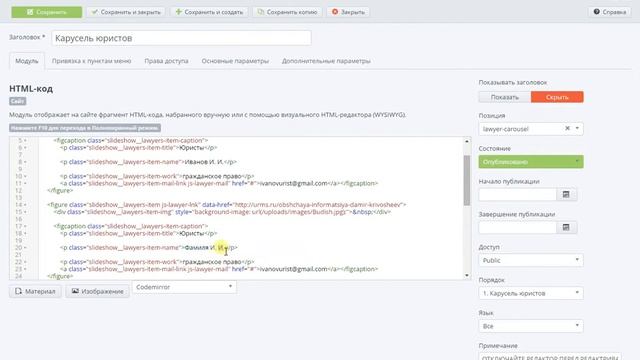Viewport: 640px width, 360px height.
Task: Click the question mark icon in Справка
Action: (x=597, y=12)
